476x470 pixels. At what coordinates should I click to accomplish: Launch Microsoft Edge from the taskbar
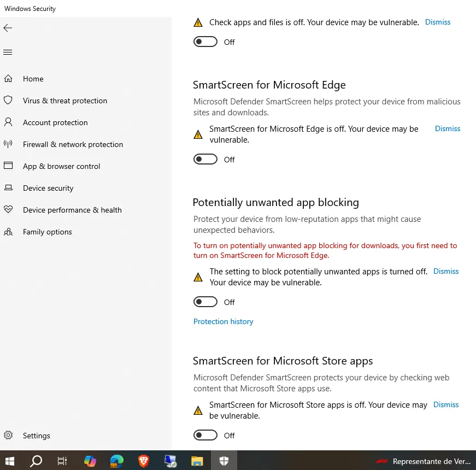coord(117,461)
